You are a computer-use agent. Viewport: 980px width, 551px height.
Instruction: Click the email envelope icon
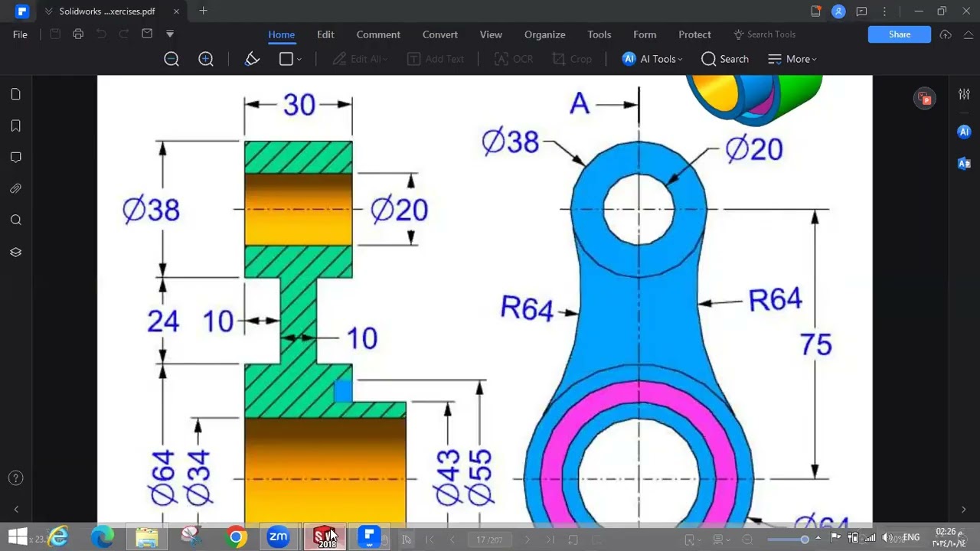tap(147, 34)
